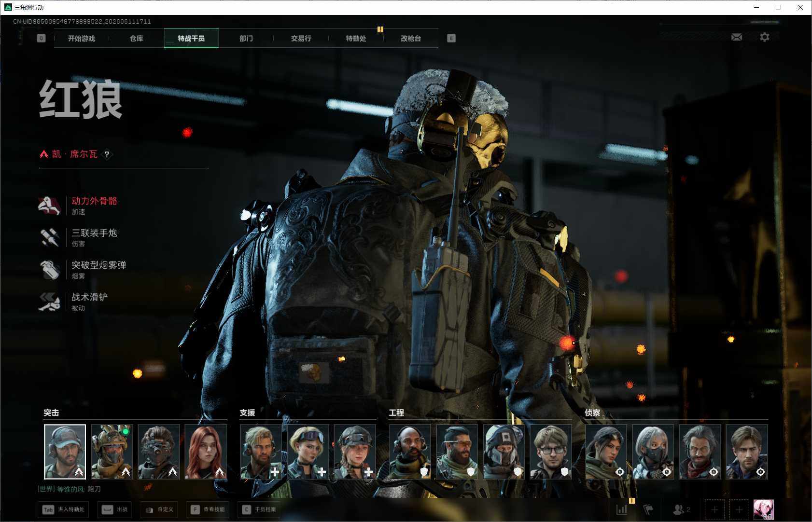Viewport: 812px width, 522px height.
Task: Click the question mark beside 凯·席尔瓦
Action: (x=107, y=154)
